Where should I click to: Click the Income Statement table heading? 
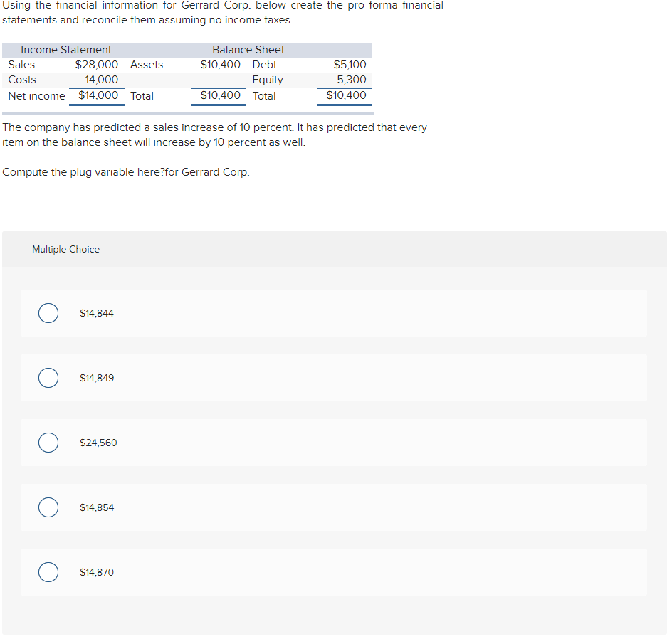coord(66,50)
